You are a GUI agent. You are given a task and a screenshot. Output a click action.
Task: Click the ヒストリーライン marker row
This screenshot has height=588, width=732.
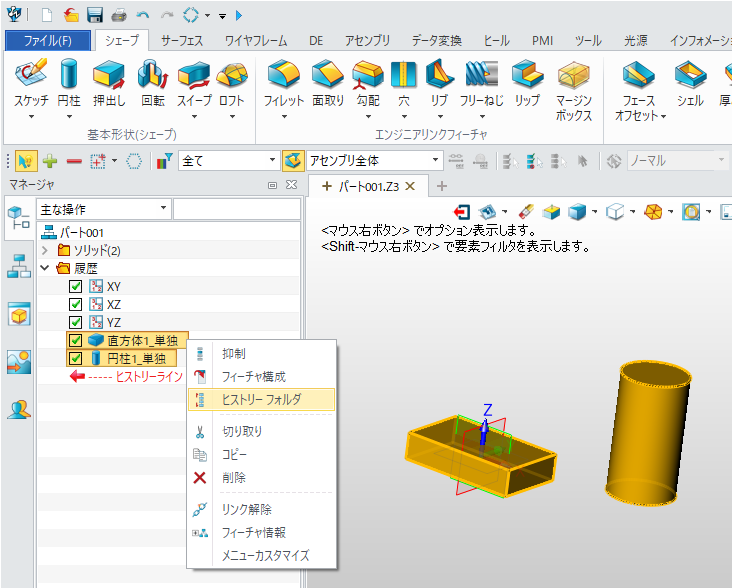(x=126, y=376)
